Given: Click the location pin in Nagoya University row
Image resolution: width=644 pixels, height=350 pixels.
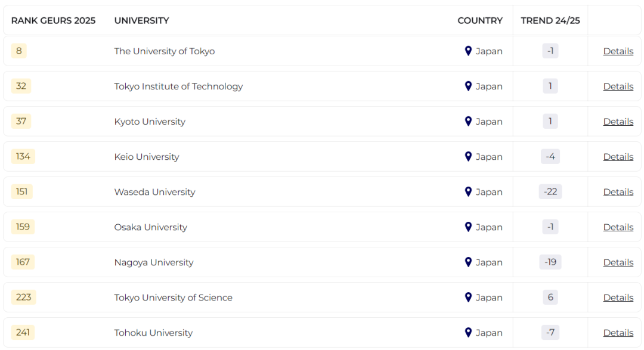Looking at the screenshot, I should tap(468, 262).
